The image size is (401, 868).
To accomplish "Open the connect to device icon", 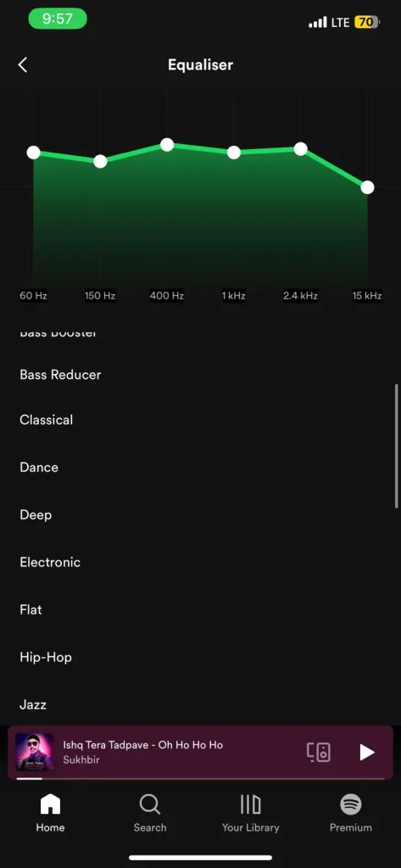I will [319, 752].
